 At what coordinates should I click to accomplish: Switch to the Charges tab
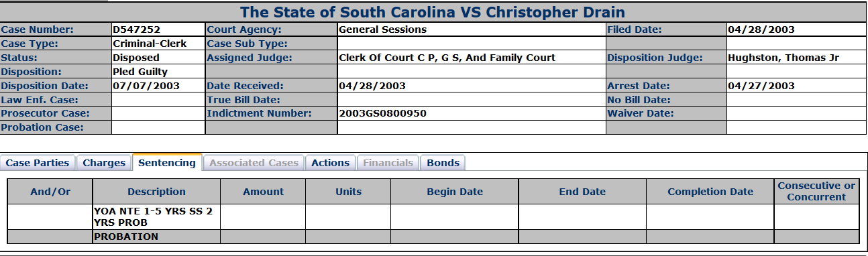click(104, 163)
